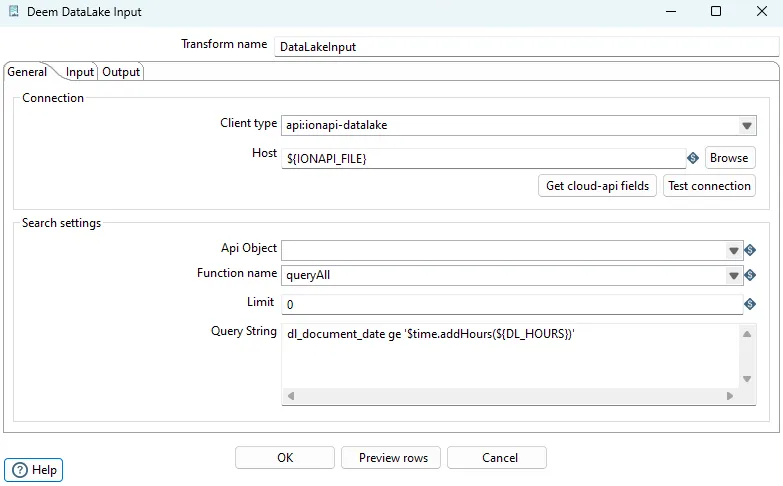Screen dimensions: 783x486
Task: Click the Preview rows button
Action: click(x=392, y=458)
